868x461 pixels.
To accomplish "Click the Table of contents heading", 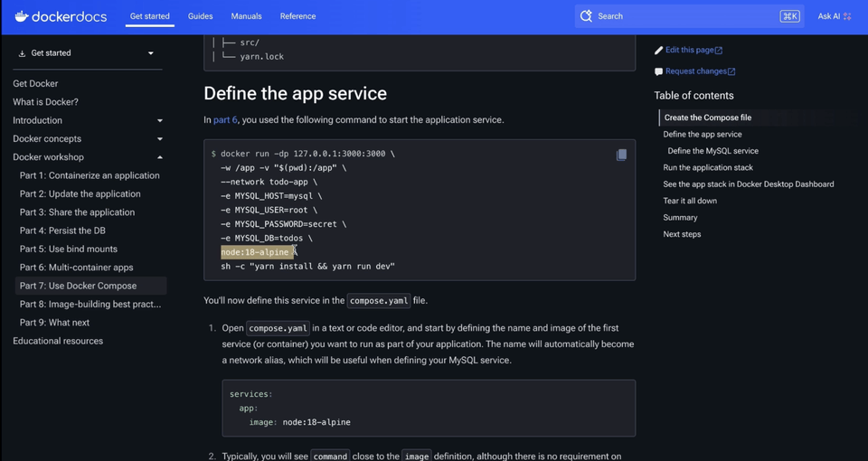I will [693, 96].
